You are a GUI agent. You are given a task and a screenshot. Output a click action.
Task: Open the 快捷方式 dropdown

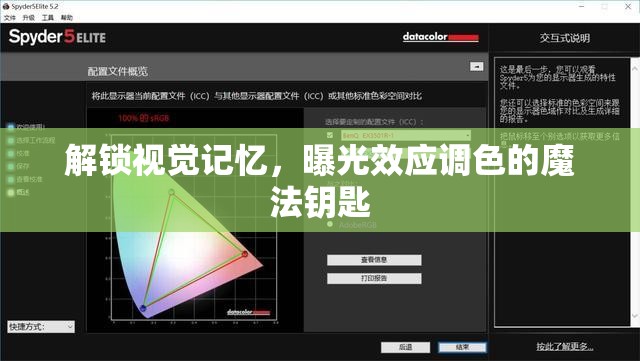41,327
